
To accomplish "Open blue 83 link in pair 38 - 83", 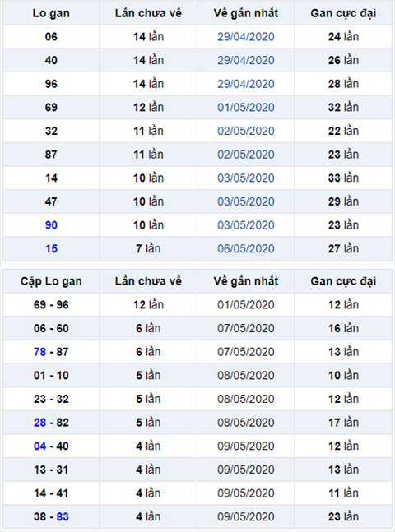I will click(63, 516).
